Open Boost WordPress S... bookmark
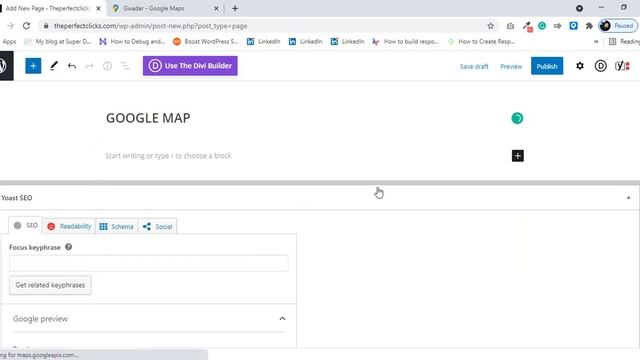640x360 pixels. [x=206, y=42]
